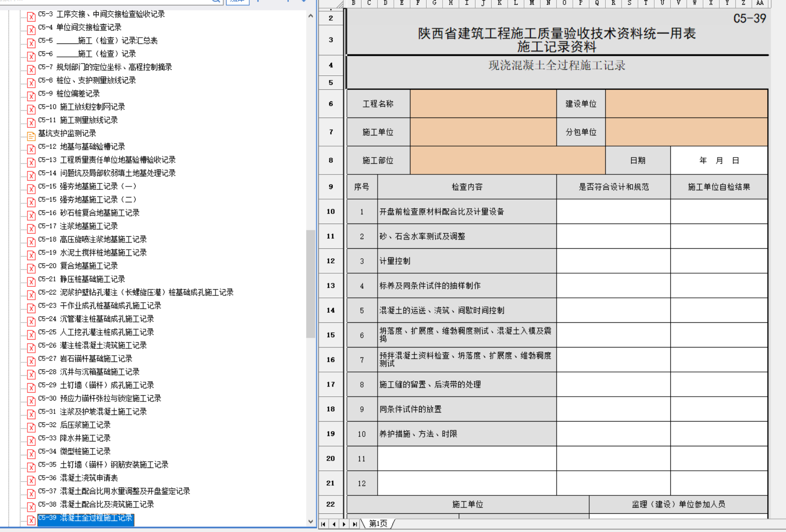Screen dimensions: 786x532
Task: Select C5-34 微型桩施工记录
Action: click(x=74, y=452)
